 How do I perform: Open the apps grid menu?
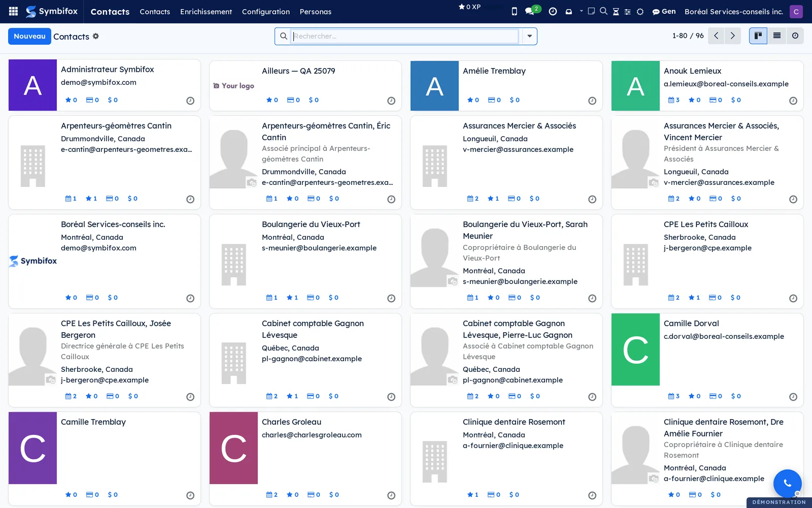(13, 11)
